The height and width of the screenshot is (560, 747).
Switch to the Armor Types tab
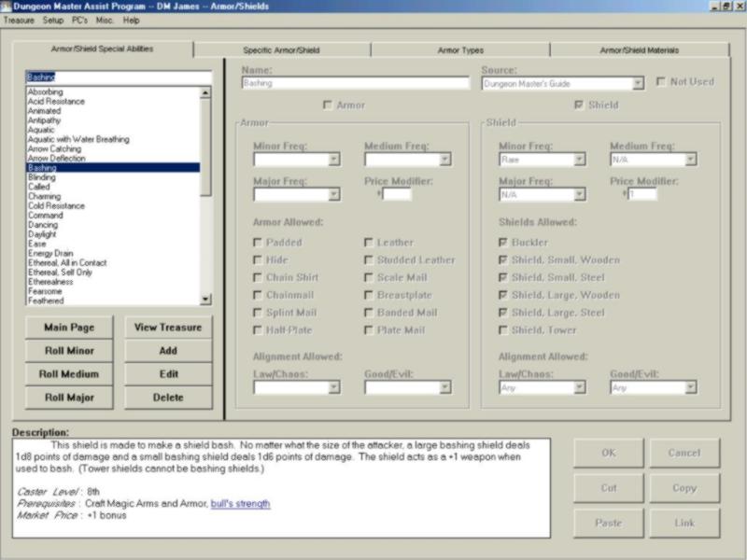(460, 49)
